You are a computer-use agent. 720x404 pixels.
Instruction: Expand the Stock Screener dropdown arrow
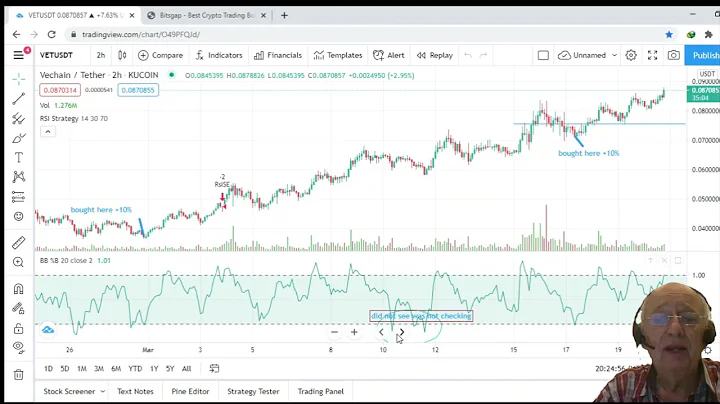click(101, 392)
